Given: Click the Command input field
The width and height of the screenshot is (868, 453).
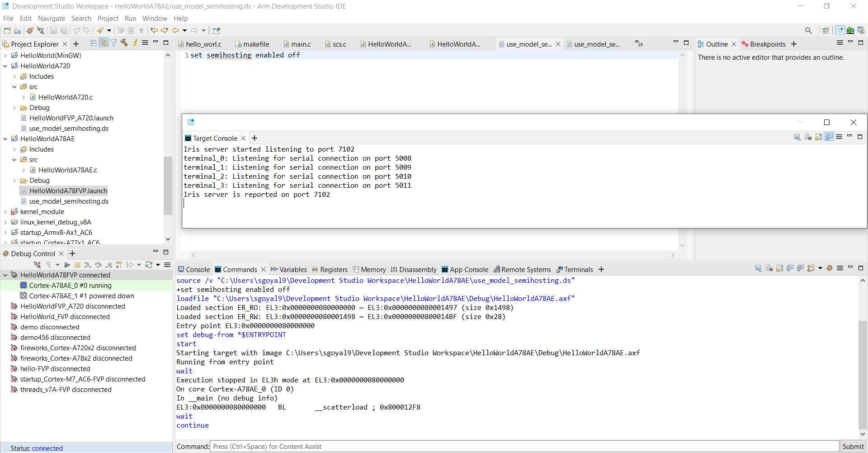Looking at the screenshot, I should coord(524,447).
